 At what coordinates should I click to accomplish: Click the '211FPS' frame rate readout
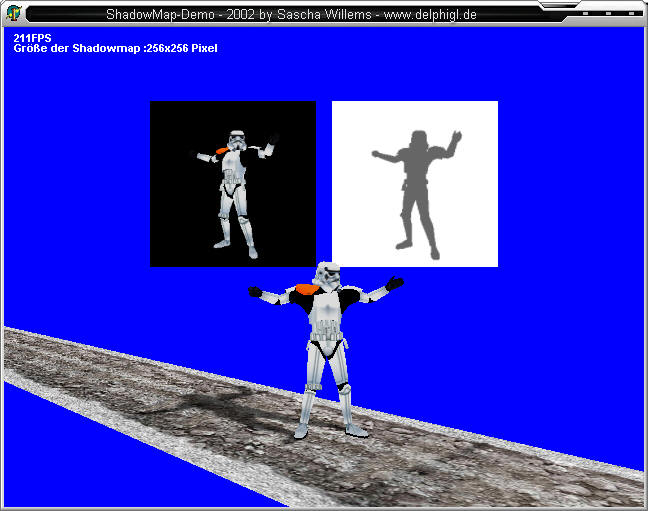click(32, 38)
